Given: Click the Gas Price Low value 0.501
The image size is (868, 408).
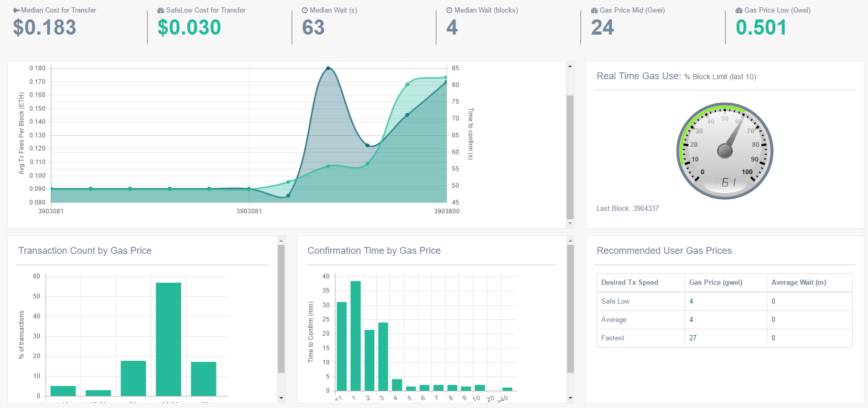Looking at the screenshot, I should (761, 28).
